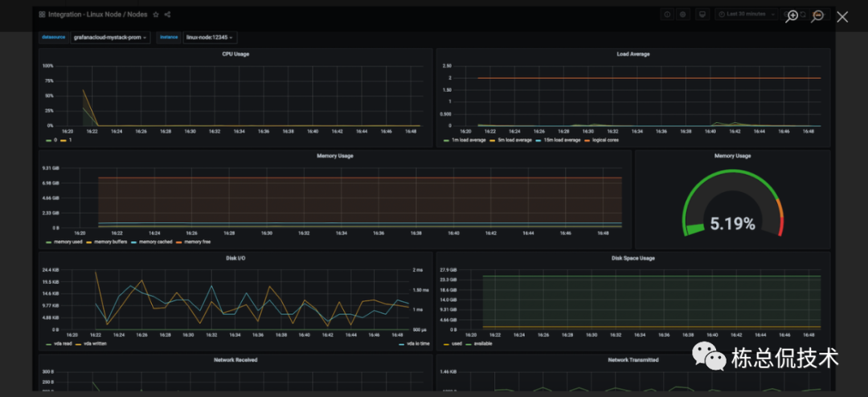Open the share dashboard icon
The image size is (868, 397).
(x=168, y=14)
